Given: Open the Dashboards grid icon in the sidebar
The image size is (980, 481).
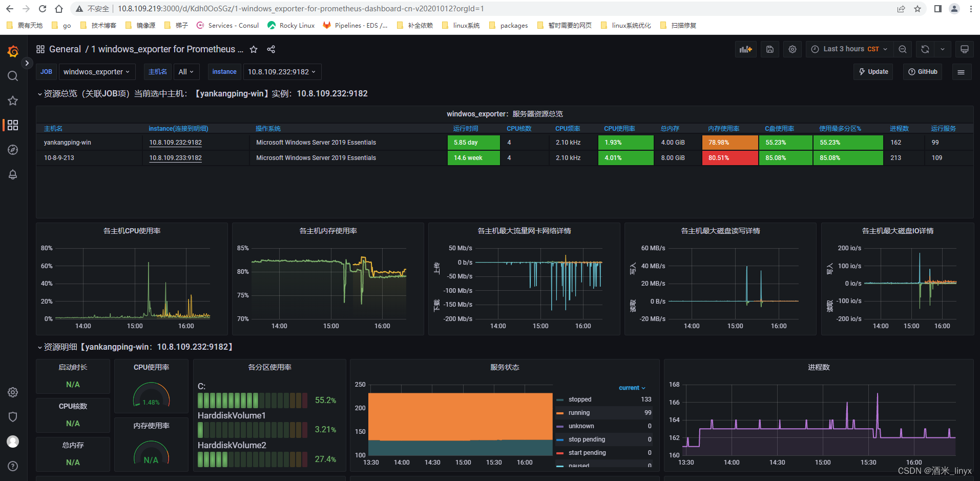Looking at the screenshot, I should point(13,125).
